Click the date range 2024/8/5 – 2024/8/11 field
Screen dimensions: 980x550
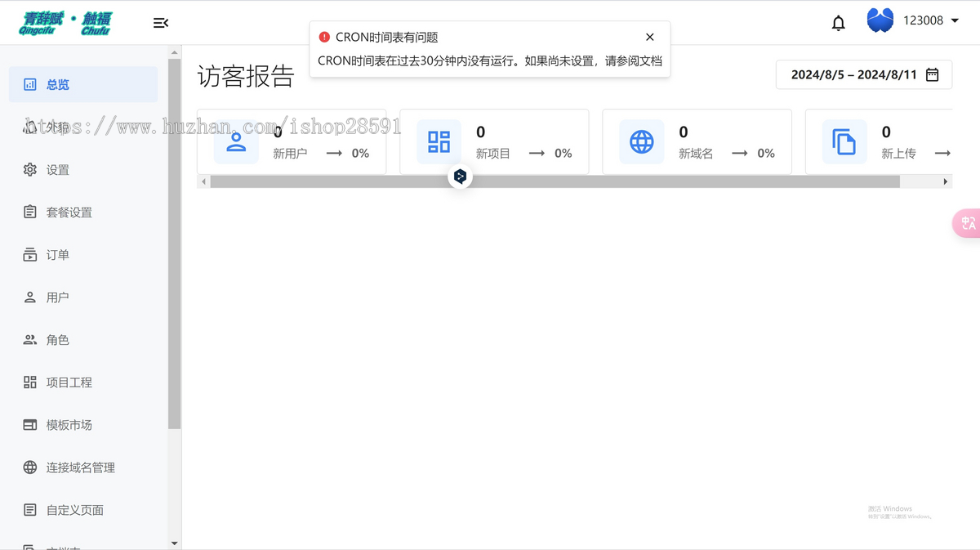(864, 74)
